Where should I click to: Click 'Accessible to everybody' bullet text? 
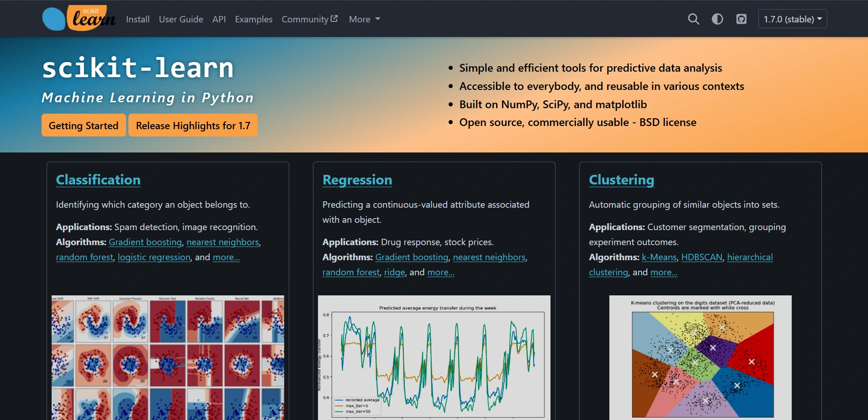[x=602, y=86]
